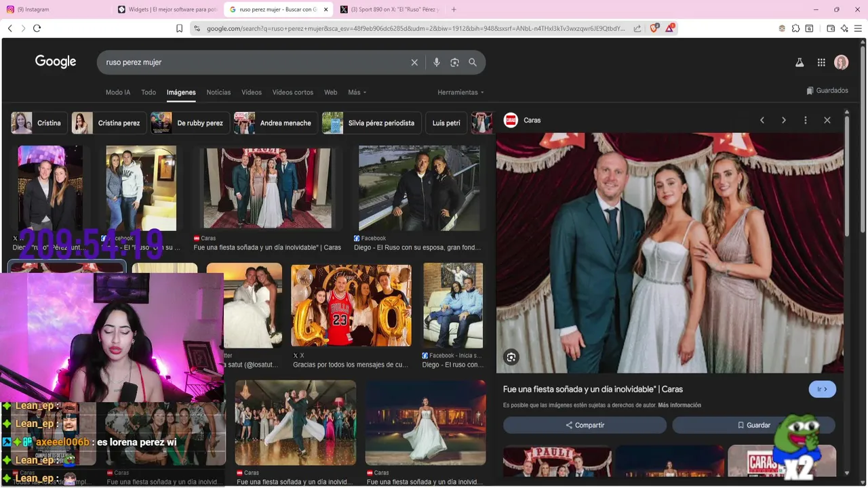
Task: Open three-dot options in Caras panel
Action: (806, 120)
